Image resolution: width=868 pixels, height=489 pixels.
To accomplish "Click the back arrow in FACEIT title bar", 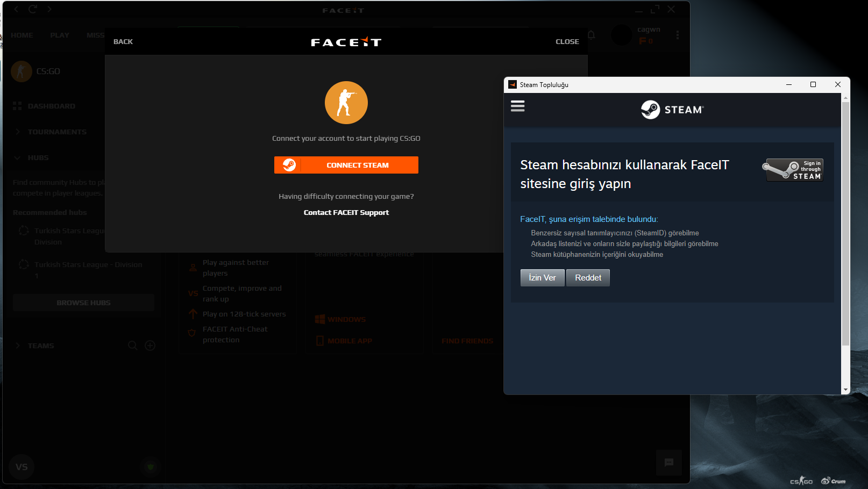I will click(x=16, y=9).
